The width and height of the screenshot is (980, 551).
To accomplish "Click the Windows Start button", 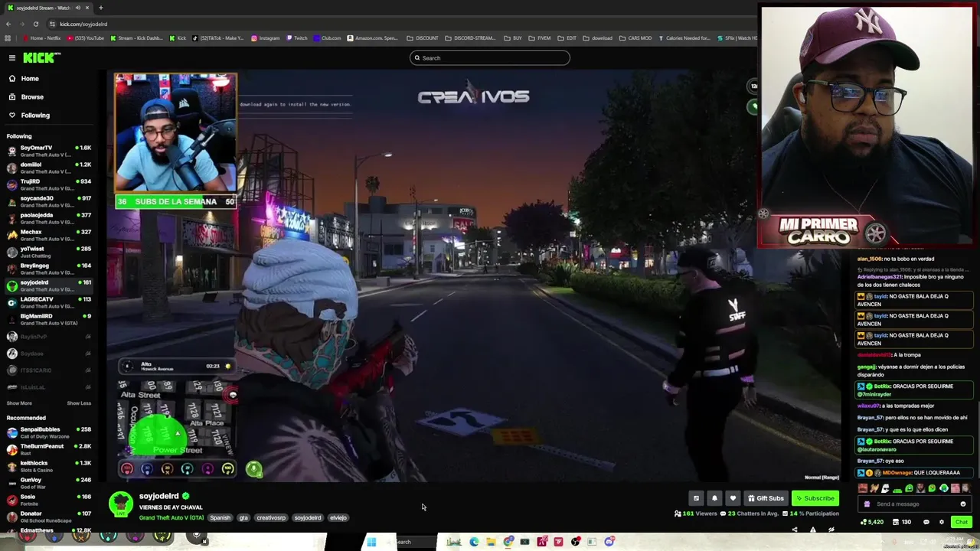I will point(371,542).
